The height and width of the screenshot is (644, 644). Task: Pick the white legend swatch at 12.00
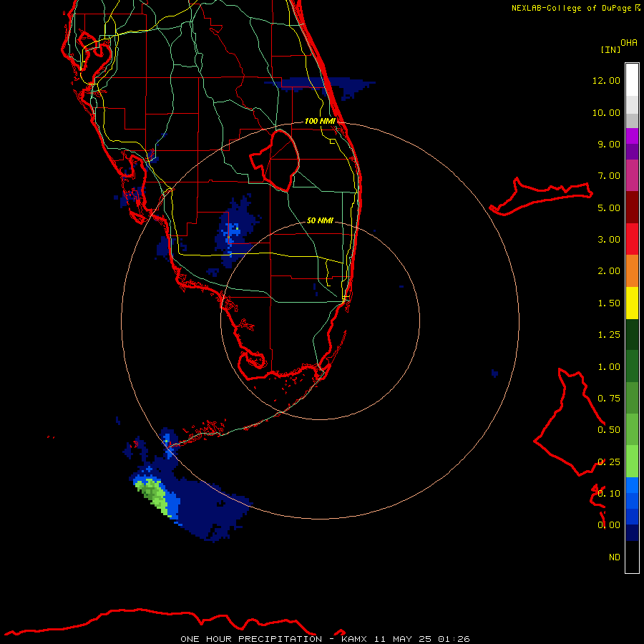[x=632, y=80]
